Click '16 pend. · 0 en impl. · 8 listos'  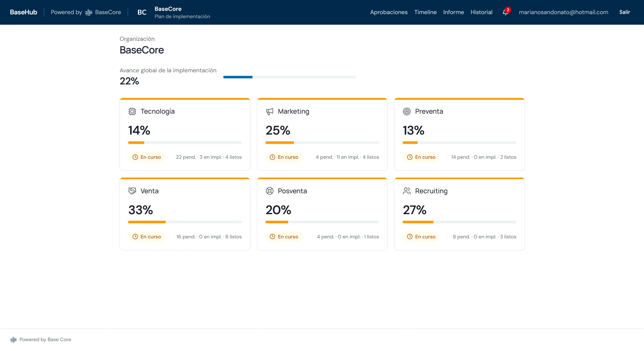pos(209,237)
